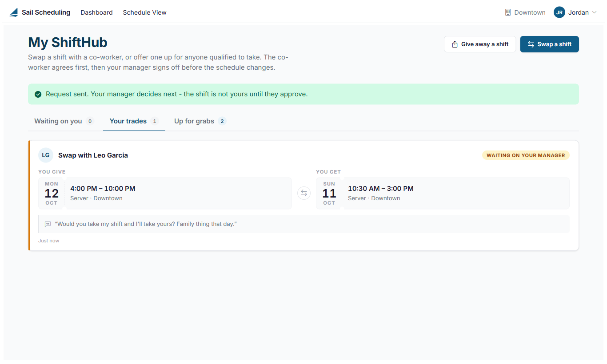Click the 10:30 AM – 3:00 PM time

(381, 189)
